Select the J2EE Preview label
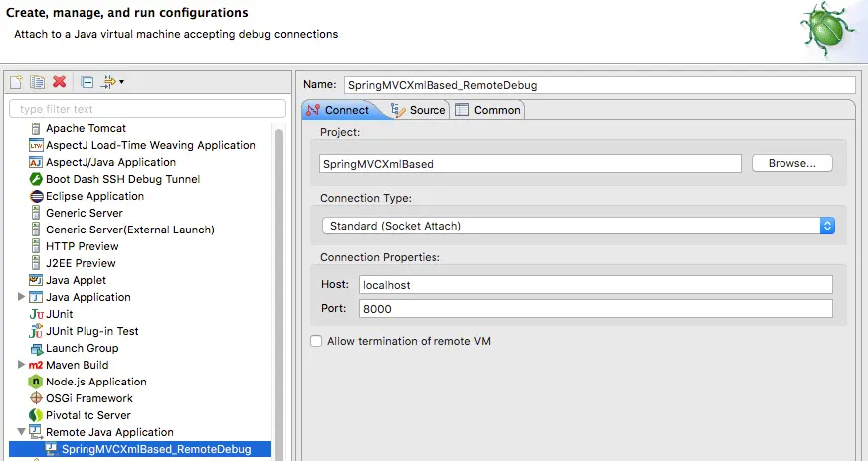868x461 pixels. [x=81, y=263]
